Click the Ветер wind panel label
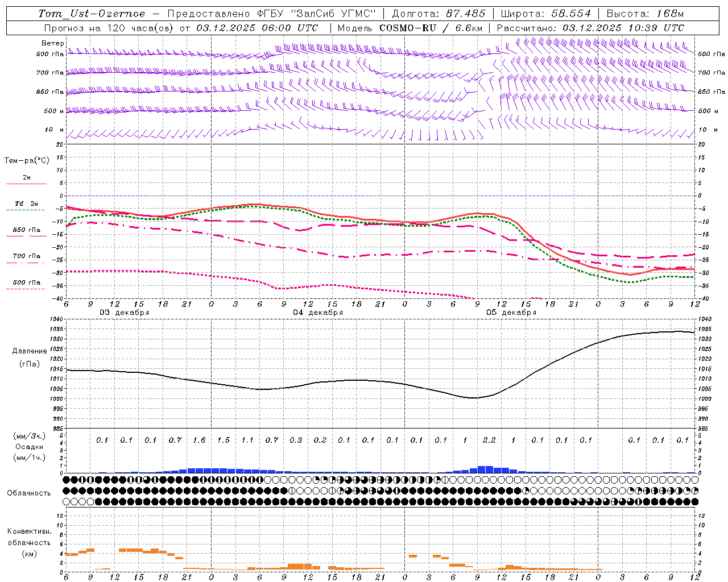Viewport: 728px width, 582px height. [52, 43]
